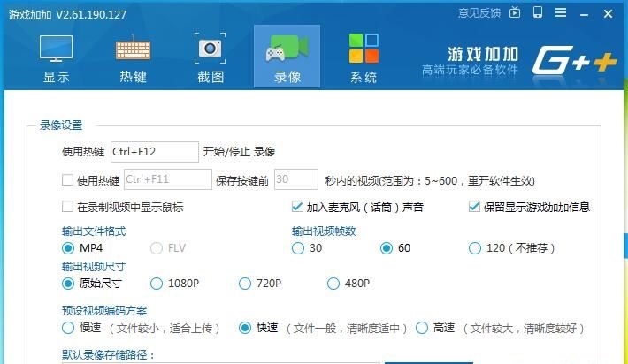Uncheck 加入麦克风（话筒）声音
This screenshot has height=364, width=628.
(297, 207)
